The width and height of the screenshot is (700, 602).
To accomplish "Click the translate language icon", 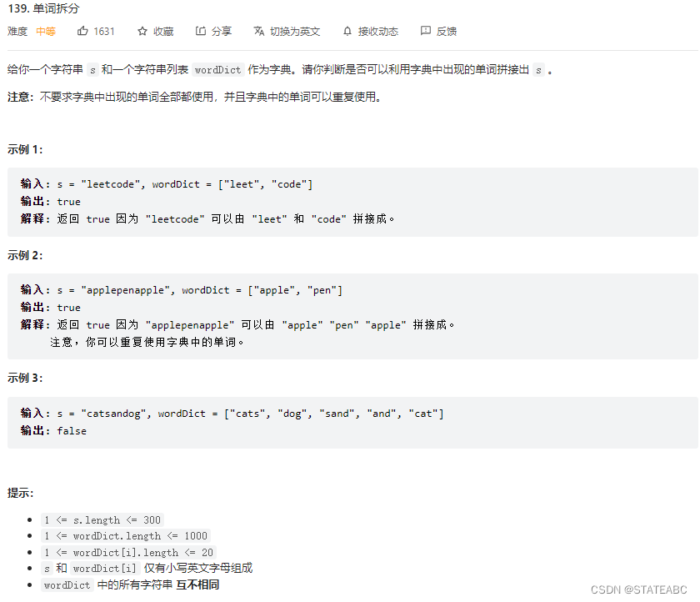I will (259, 31).
